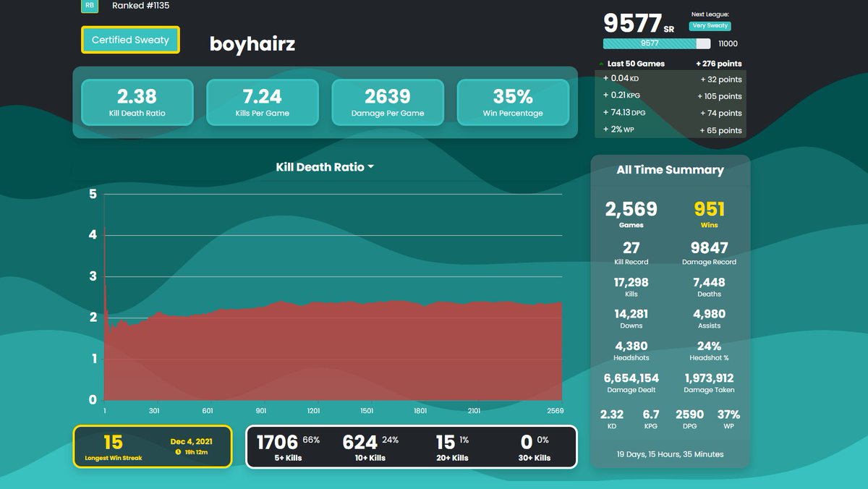Click the RB badge icon
Viewport: 868px width, 489px height.
[x=89, y=6]
